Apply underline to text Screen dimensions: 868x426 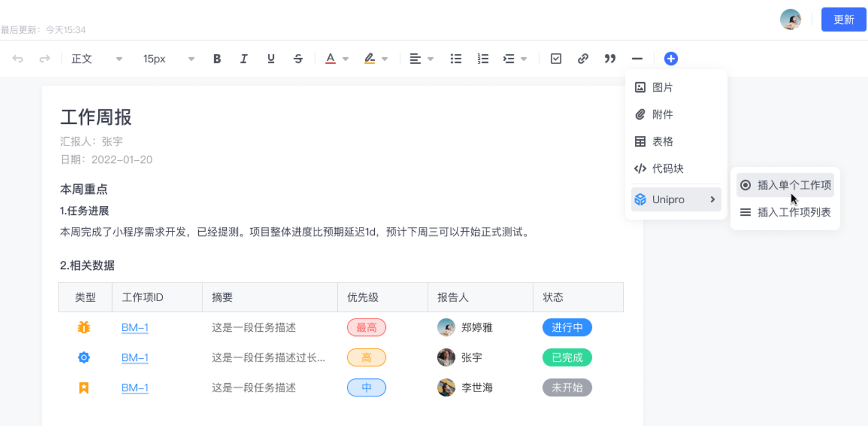[x=271, y=59]
